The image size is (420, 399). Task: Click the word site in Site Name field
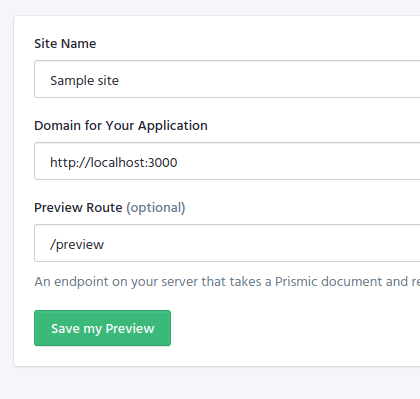[108, 81]
